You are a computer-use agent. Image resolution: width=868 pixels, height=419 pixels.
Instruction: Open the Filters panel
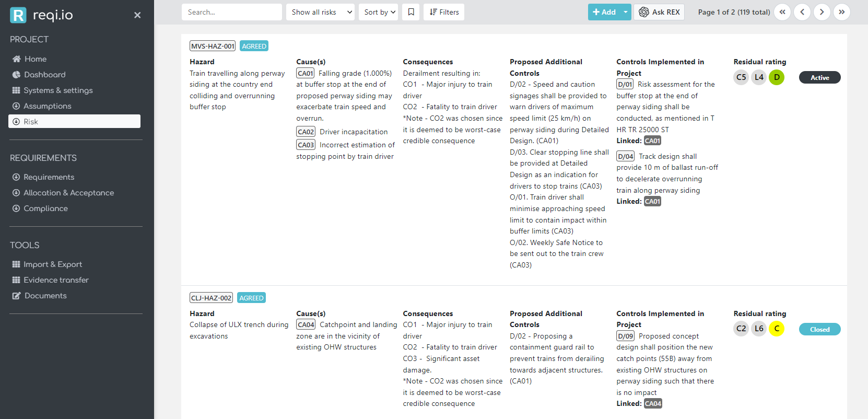(444, 12)
